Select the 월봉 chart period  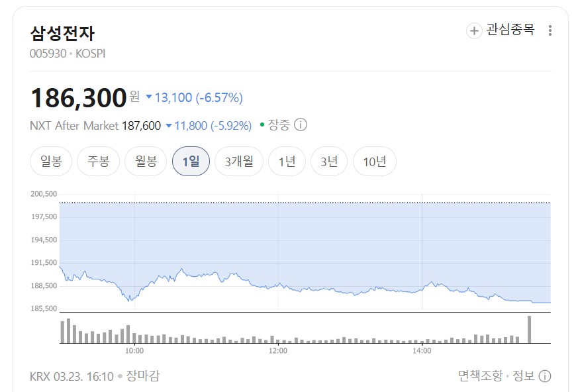click(x=144, y=161)
